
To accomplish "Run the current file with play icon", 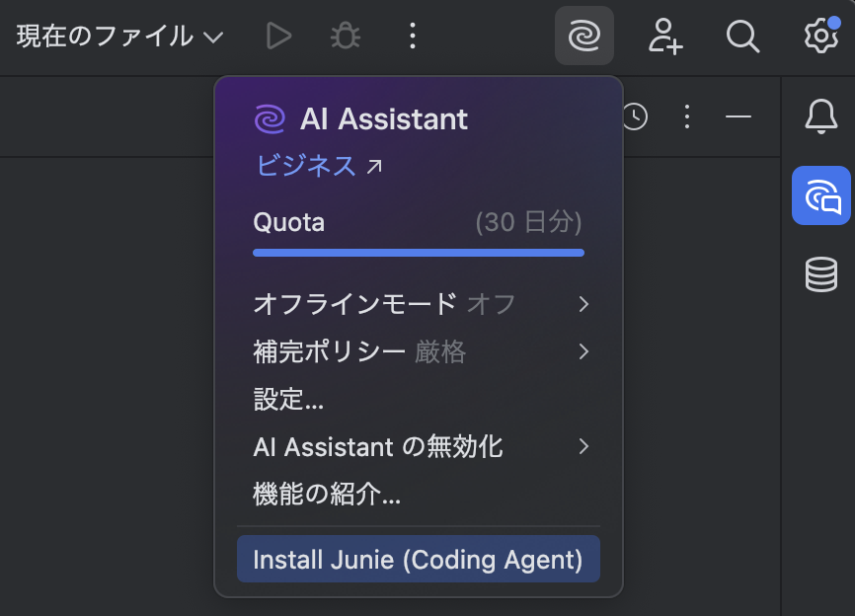I will click(x=279, y=37).
